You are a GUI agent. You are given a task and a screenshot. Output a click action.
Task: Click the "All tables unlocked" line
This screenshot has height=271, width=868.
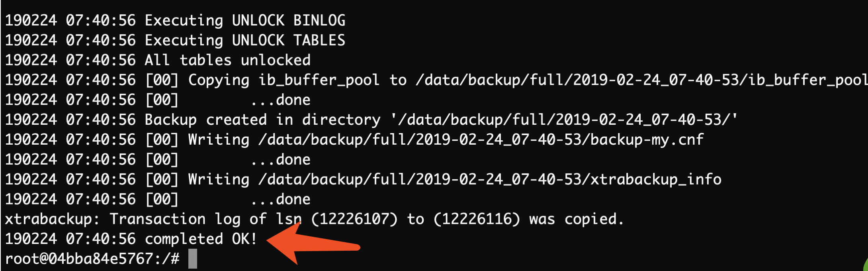coord(227,60)
